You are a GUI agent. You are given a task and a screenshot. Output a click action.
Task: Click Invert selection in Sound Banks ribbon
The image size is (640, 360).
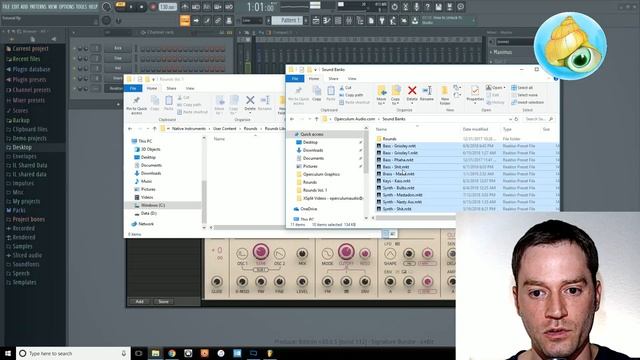[527, 102]
